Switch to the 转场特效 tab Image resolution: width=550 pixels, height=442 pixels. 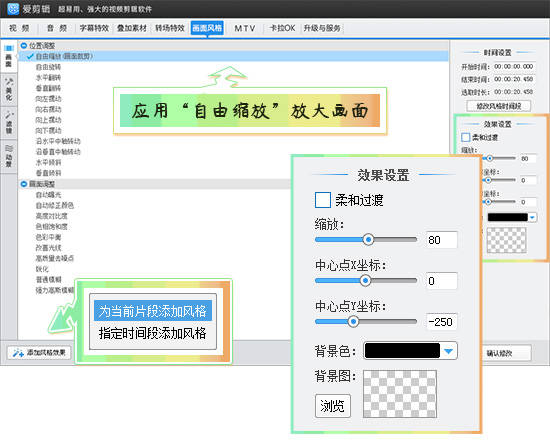tap(170, 28)
